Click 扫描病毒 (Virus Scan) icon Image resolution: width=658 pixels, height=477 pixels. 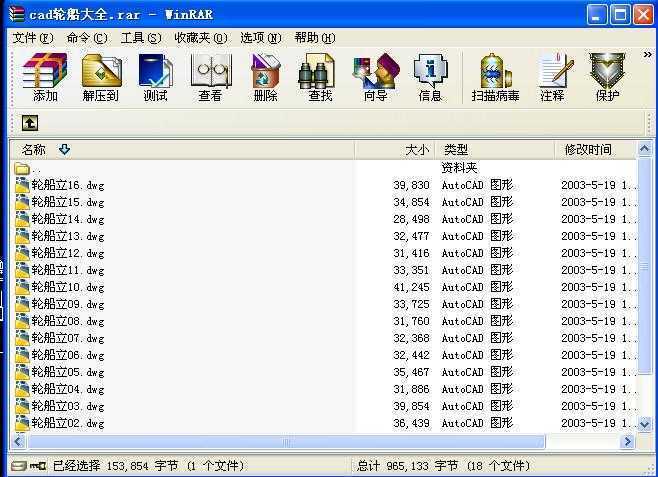(x=496, y=78)
